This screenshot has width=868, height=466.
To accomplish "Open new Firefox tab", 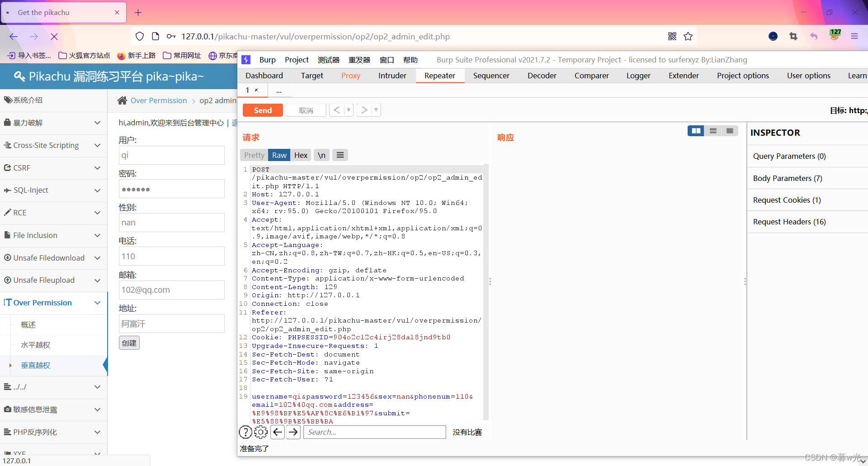I will click(x=138, y=13).
